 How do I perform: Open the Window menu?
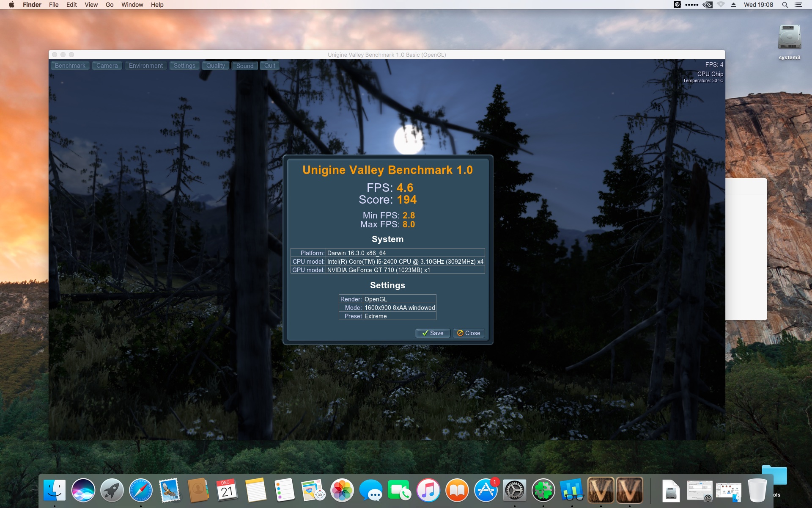(132, 5)
